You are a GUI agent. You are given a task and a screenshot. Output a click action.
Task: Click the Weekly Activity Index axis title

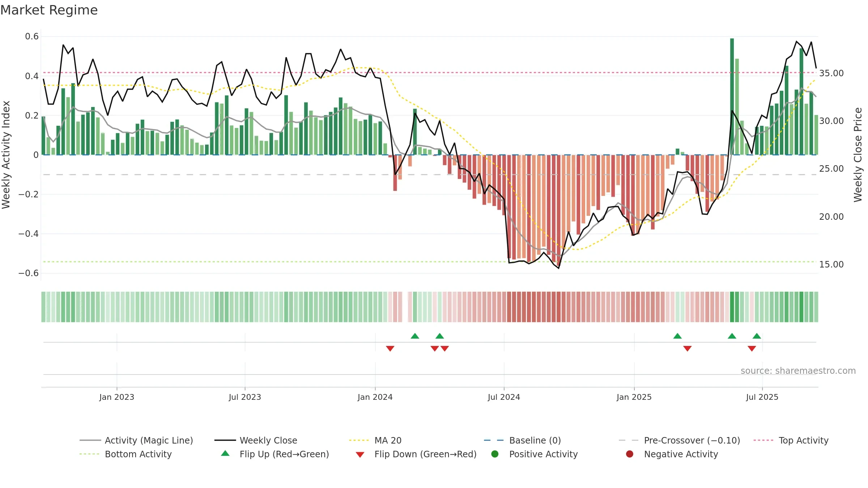[6, 155]
